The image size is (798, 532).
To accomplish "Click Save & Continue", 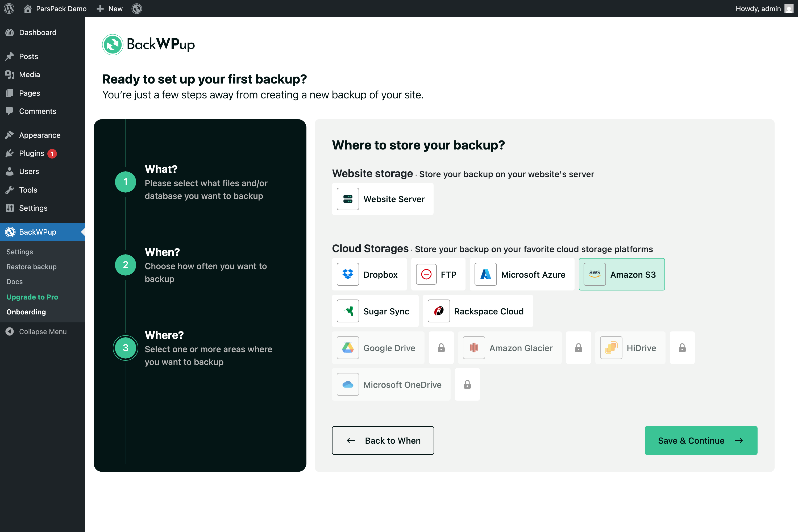I will 701,440.
